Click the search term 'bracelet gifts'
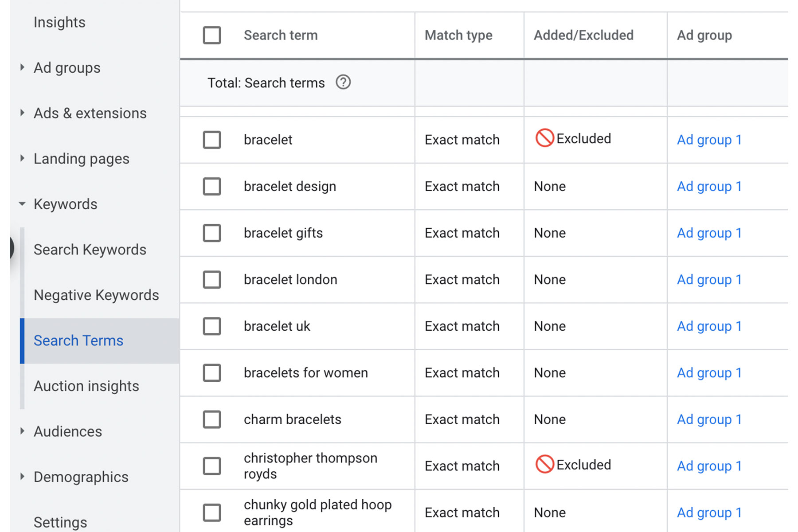This screenshot has height=532, width=798. 283,233
